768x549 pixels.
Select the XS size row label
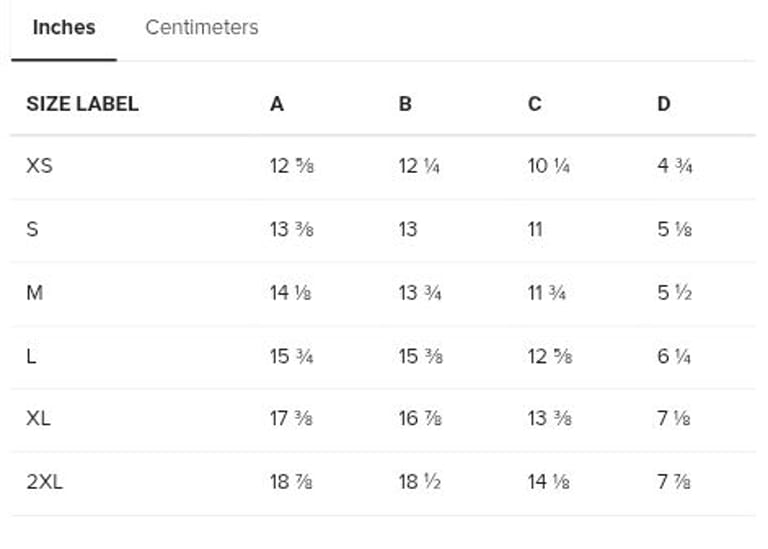pos(39,166)
